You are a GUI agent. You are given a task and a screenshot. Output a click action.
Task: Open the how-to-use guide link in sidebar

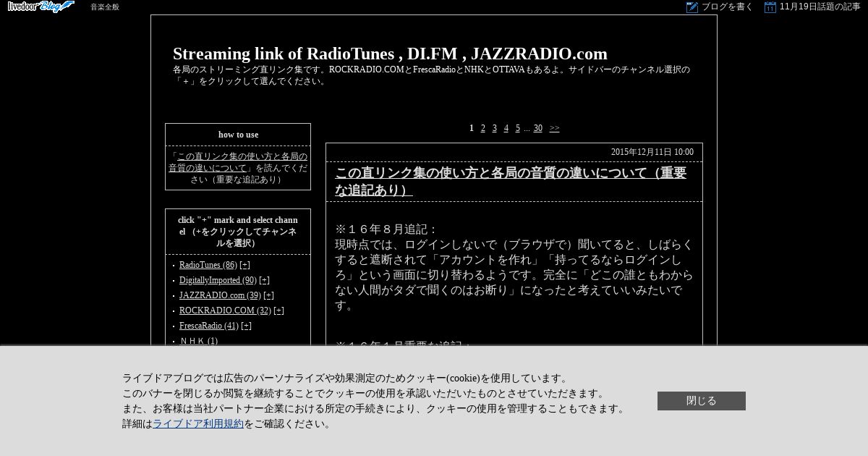click(238, 162)
